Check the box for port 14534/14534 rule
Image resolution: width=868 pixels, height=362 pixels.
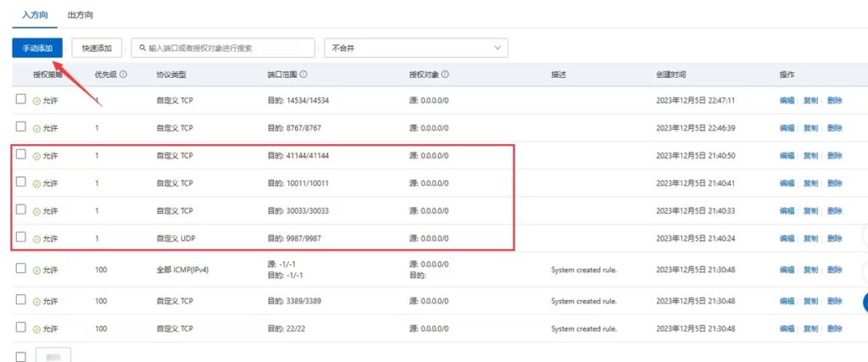tap(21, 99)
